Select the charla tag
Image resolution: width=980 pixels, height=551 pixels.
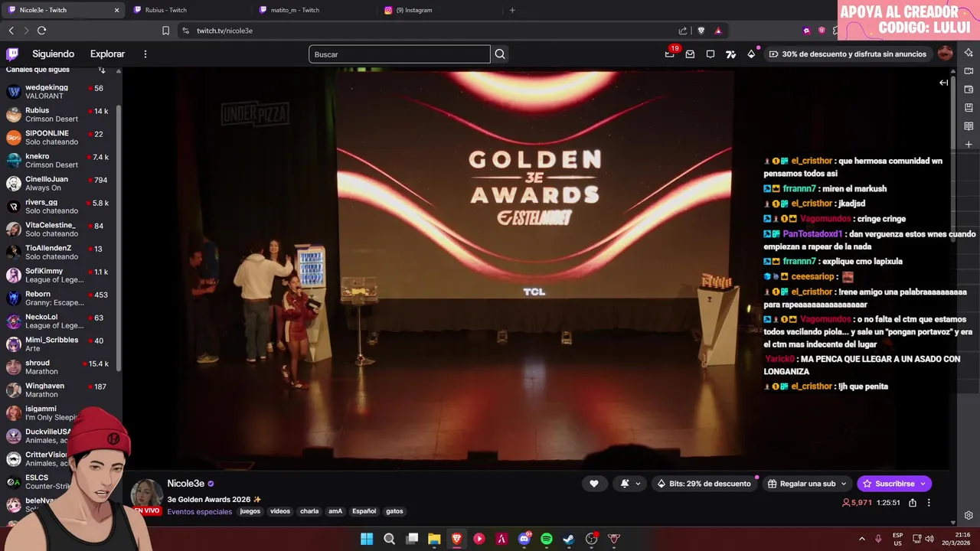point(309,511)
